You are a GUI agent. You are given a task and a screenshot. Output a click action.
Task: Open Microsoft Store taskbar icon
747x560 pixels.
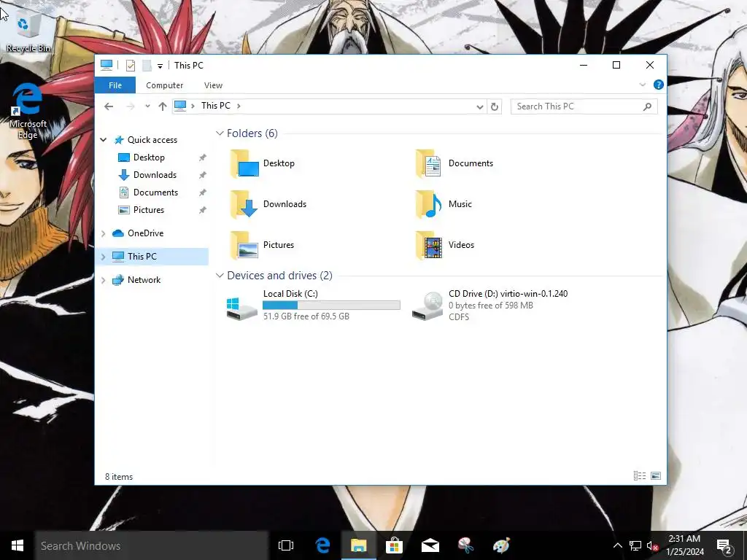click(394, 545)
